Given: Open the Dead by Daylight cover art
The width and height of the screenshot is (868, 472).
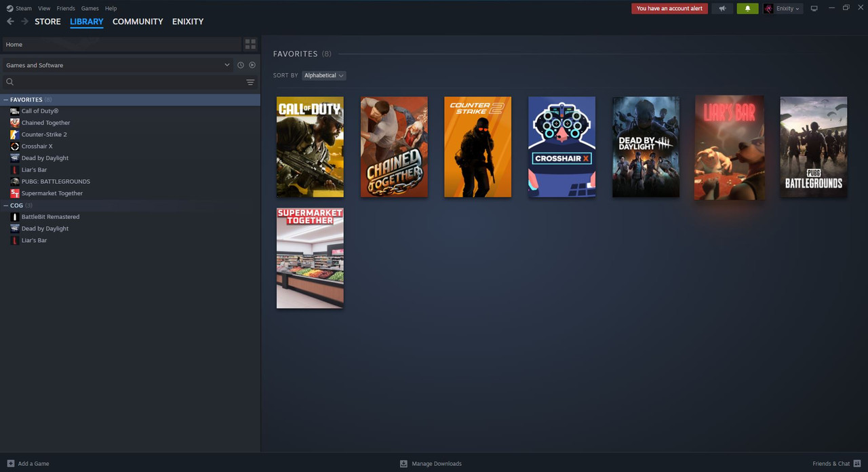Looking at the screenshot, I should 646,147.
